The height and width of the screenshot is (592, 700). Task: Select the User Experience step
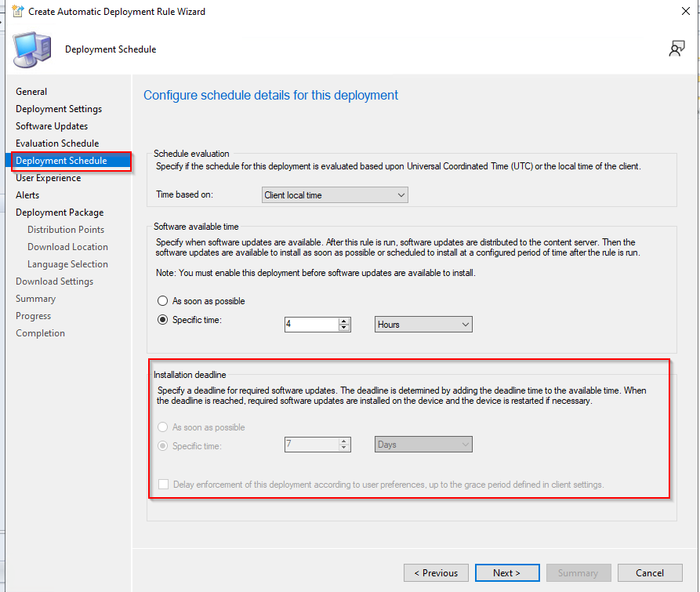click(x=48, y=177)
